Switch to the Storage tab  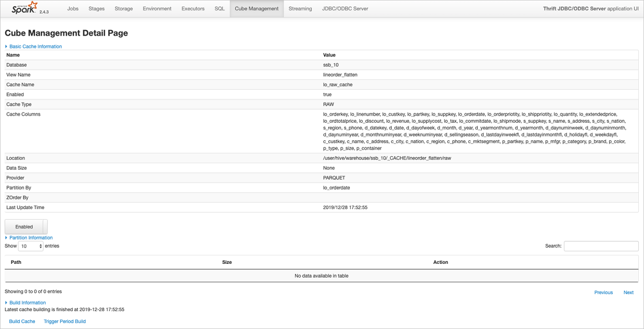click(124, 8)
